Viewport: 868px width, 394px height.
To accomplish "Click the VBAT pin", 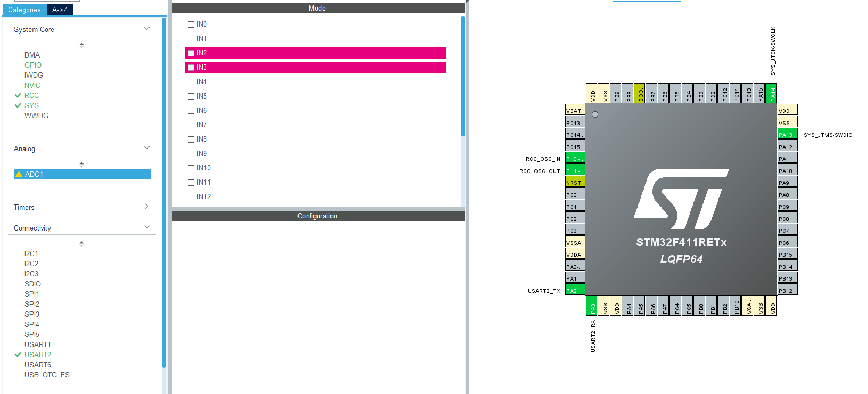I will point(575,111).
